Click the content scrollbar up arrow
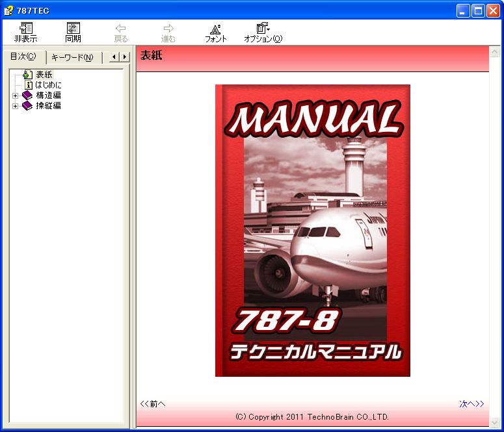The width and height of the screenshot is (504, 432). (494, 52)
